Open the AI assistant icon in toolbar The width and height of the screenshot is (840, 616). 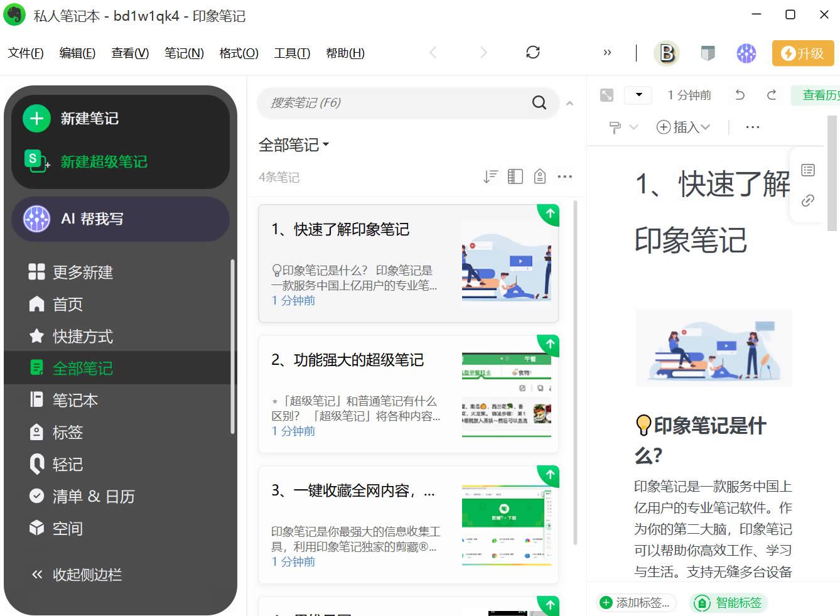point(746,53)
